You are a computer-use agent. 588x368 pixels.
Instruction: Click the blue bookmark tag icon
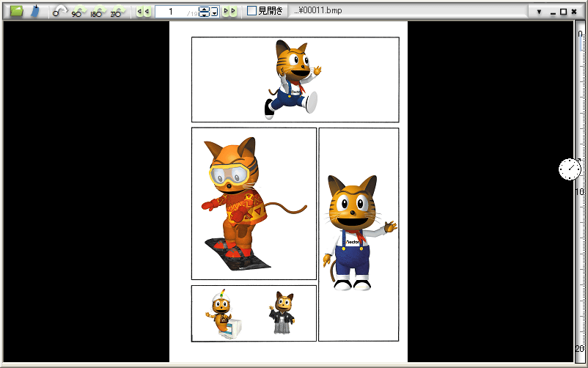click(35, 11)
